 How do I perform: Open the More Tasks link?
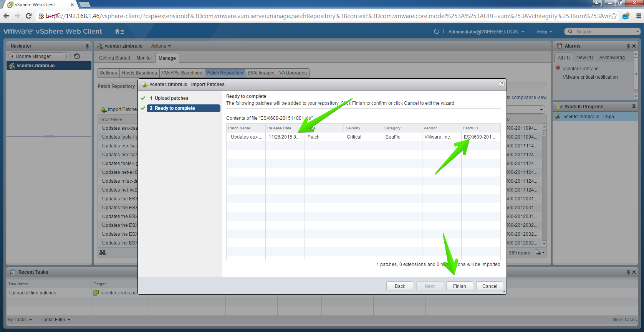click(x=624, y=320)
